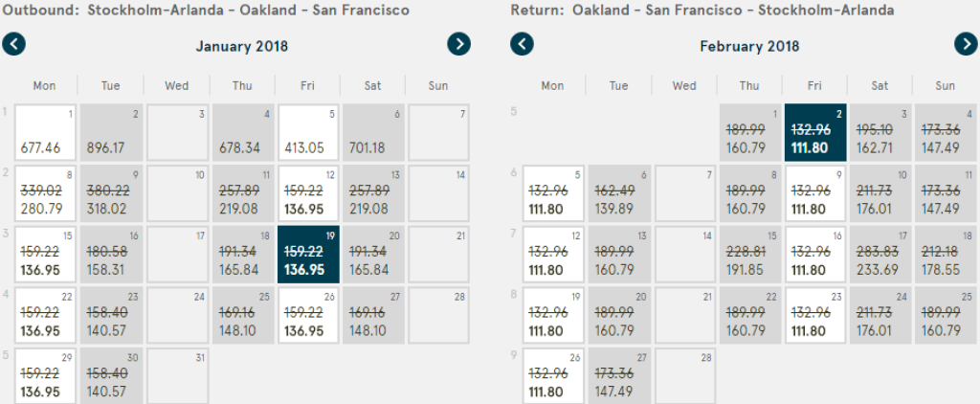This screenshot has height=404, width=980.
Task: Choose the selected February 2 return date
Action: [814, 132]
